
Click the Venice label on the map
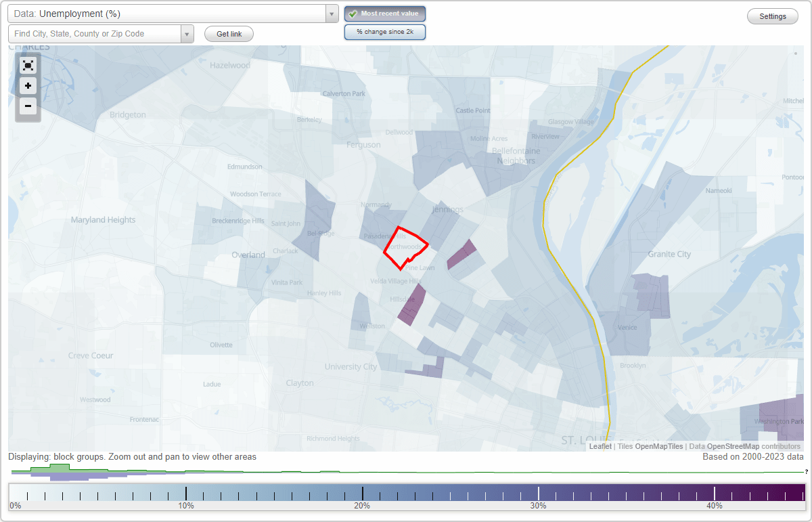(627, 328)
